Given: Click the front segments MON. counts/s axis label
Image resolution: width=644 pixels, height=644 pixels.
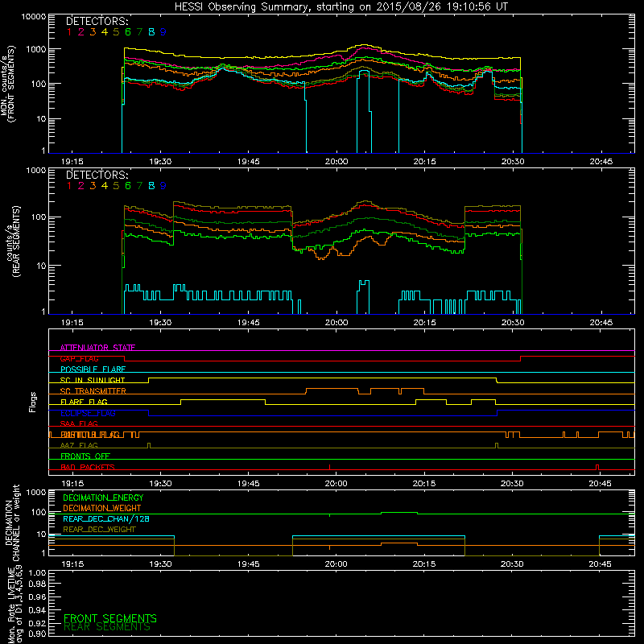Looking at the screenshot, I should [x=8, y=84].
